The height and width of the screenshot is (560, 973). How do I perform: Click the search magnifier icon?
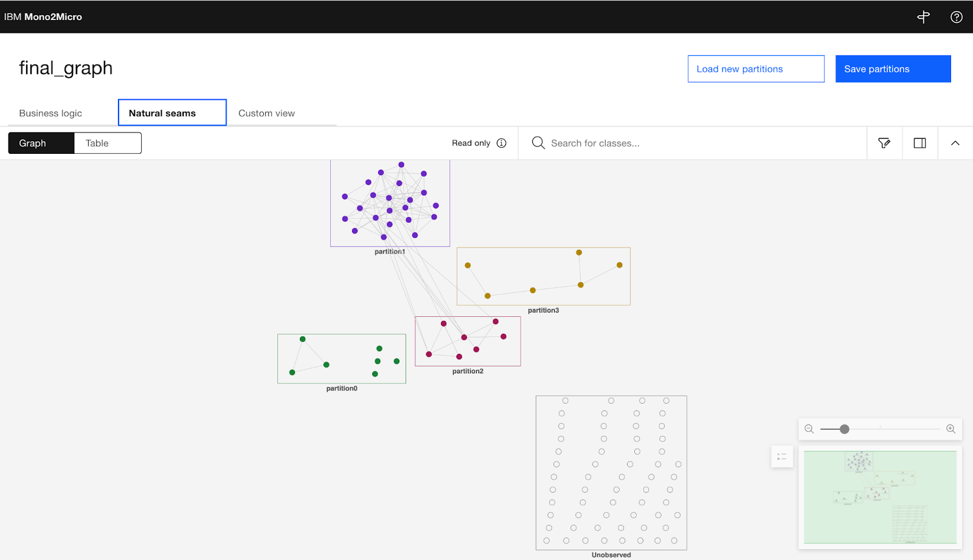(x=538, y=142)
